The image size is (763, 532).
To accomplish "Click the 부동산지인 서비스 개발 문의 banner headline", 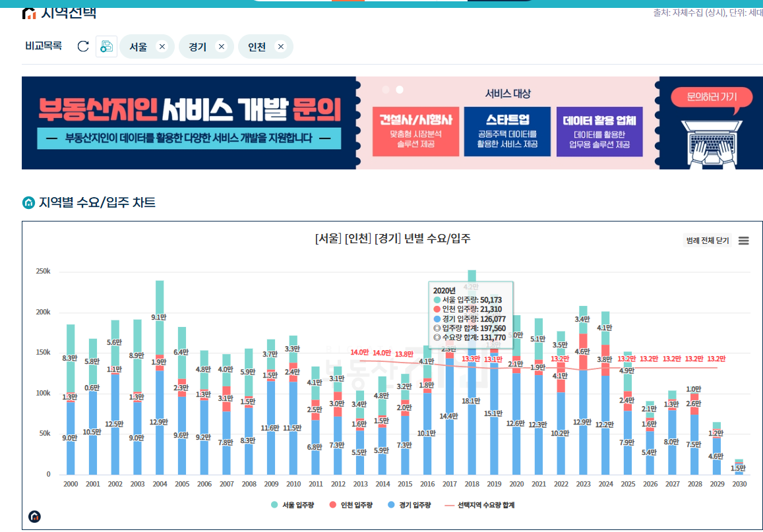I will [x=190, y=110].
